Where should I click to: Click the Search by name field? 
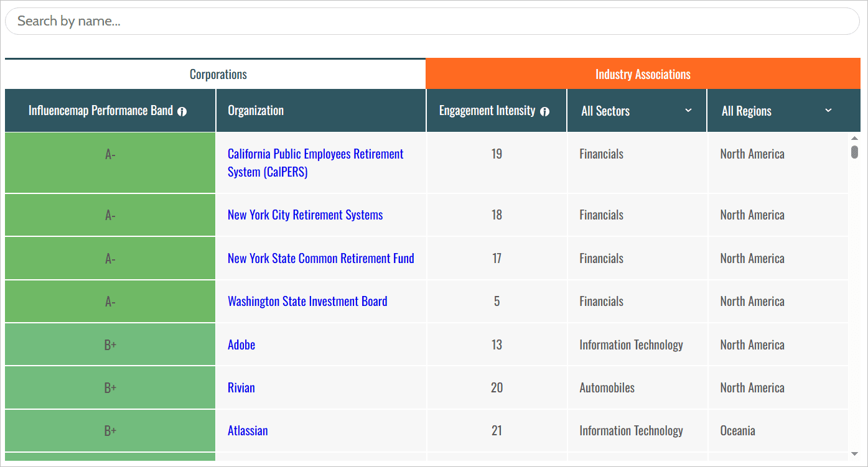click(x=432, y=21)
